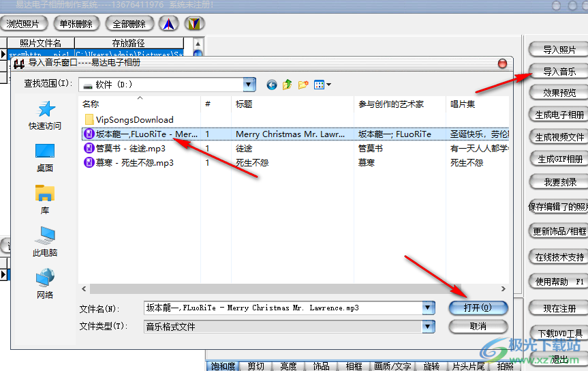This screenshot has height=371, width=588.
Task: Sort by 标题 column header
Action: pos(292,104)
